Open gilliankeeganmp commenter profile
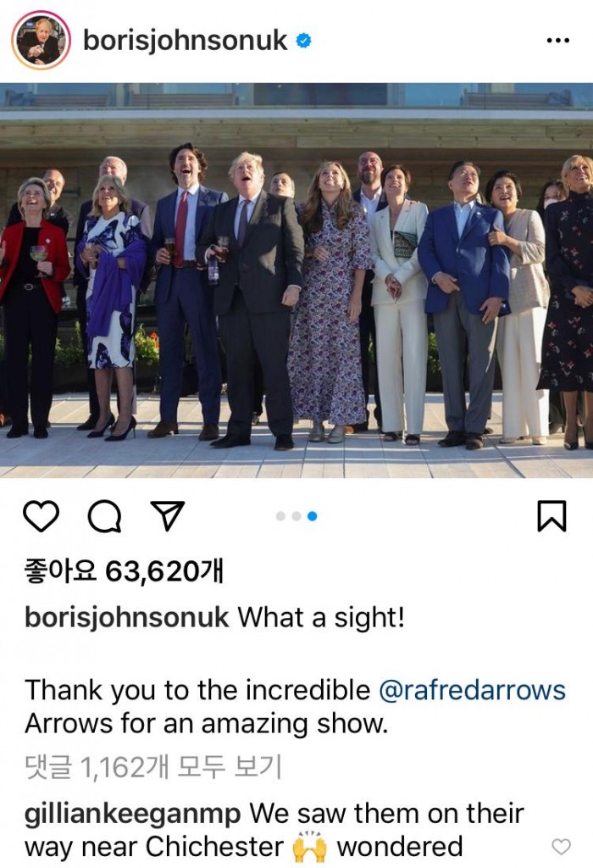 [x=133, y=814]
